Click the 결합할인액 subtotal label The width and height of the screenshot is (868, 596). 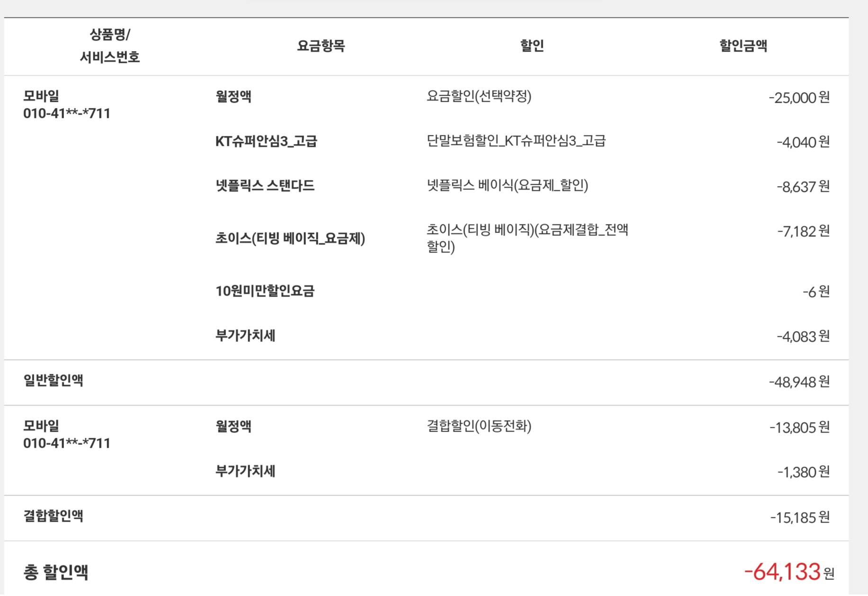point(54,516)
